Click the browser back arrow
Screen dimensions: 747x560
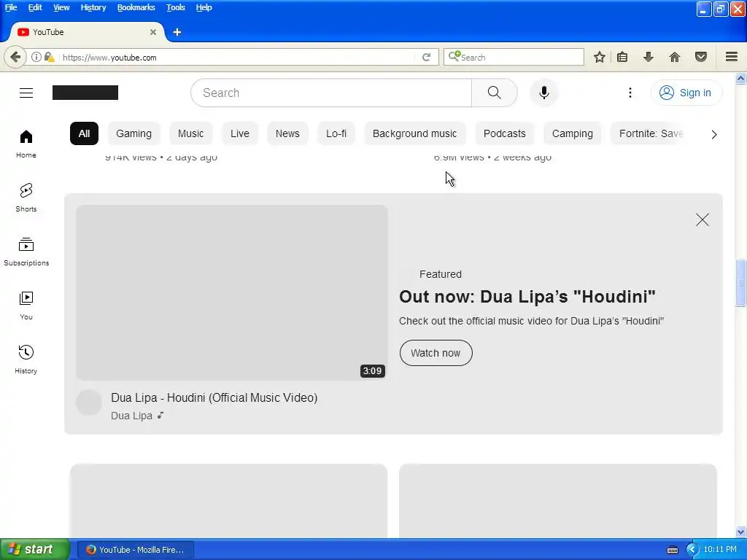click(x=15, y=58)
